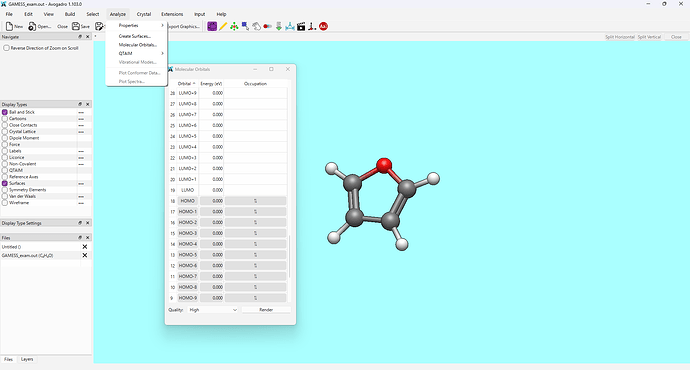Enable Dipole Moment display type

click(x=5, y=138)
